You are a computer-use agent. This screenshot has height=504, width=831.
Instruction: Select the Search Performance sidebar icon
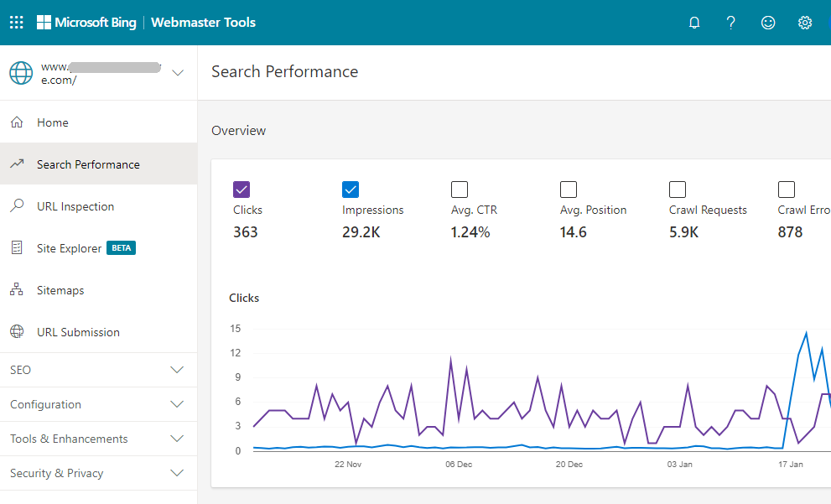tap(16, 164)
